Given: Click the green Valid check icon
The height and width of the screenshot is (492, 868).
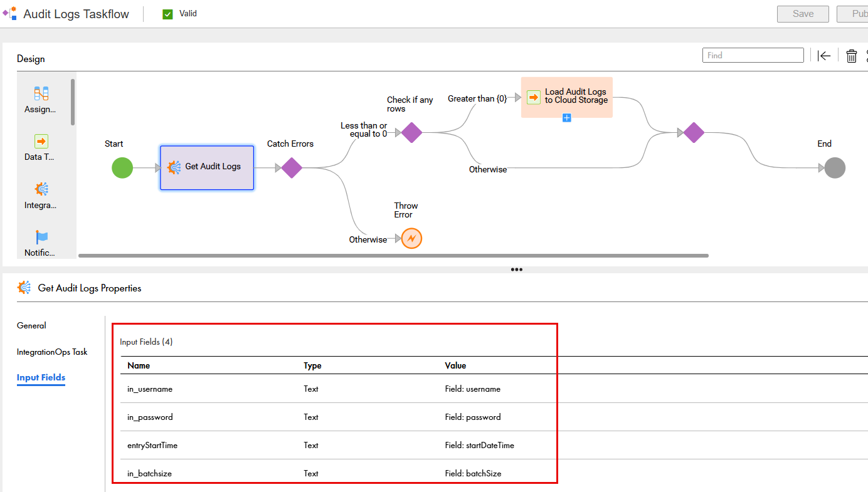Looking at the screenshot, I should pyautogui.click(x=167, y=14).
